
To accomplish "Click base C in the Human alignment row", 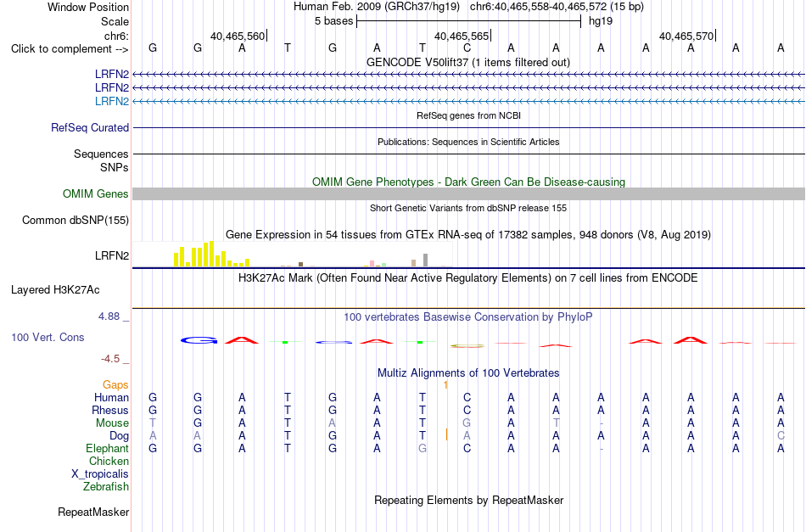I will [467, 397].
